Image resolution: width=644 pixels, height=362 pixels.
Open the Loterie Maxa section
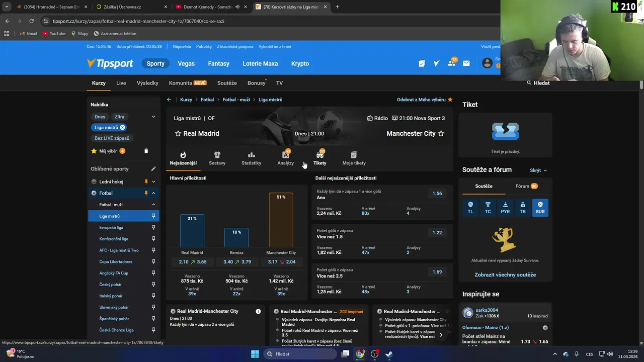coord(260,64)
